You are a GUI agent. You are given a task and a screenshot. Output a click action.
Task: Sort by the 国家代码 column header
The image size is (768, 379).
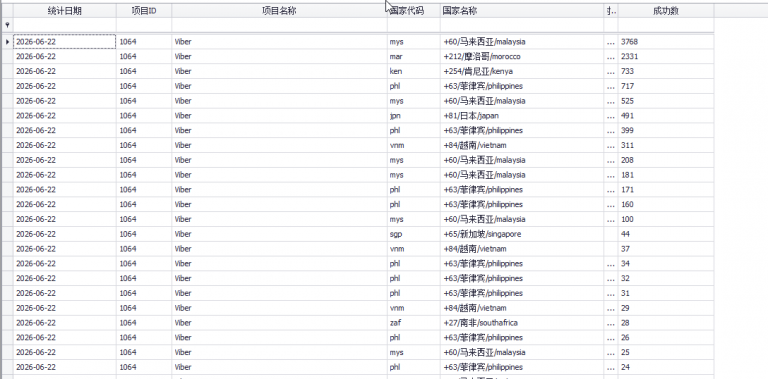pos(413,11)
